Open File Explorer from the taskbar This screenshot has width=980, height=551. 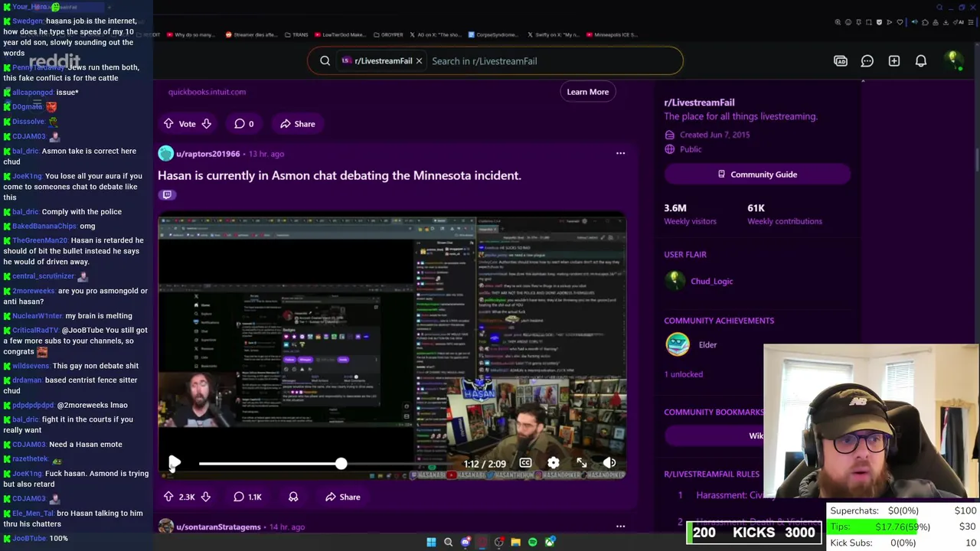[x=516, y=542]
